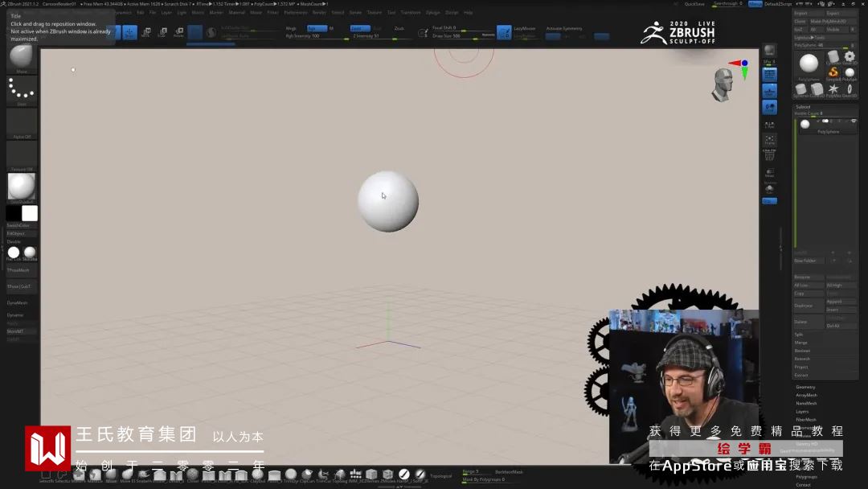Click the Append subtool button
868x489 pixels.
pos(841,302)
